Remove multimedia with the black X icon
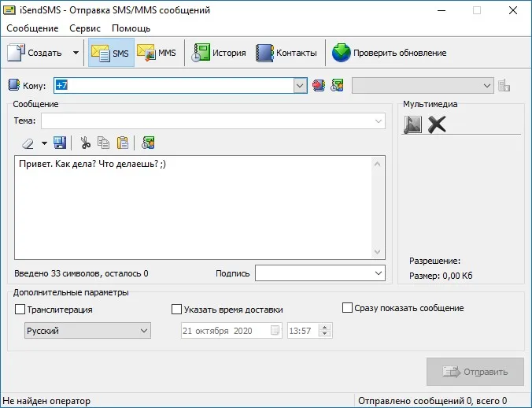This screenshot has height=408, width=532. 437,124
